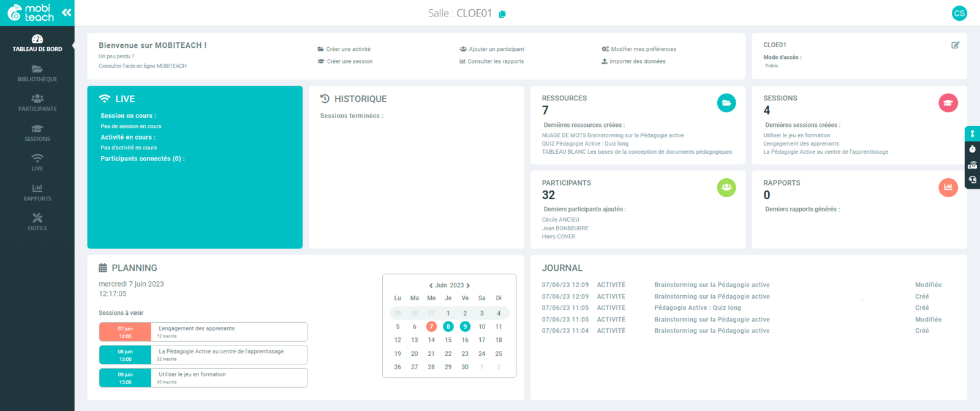The image size is (980, 411).
Task: Copy room code CLOE01 icon
Action: click(502, 14)
